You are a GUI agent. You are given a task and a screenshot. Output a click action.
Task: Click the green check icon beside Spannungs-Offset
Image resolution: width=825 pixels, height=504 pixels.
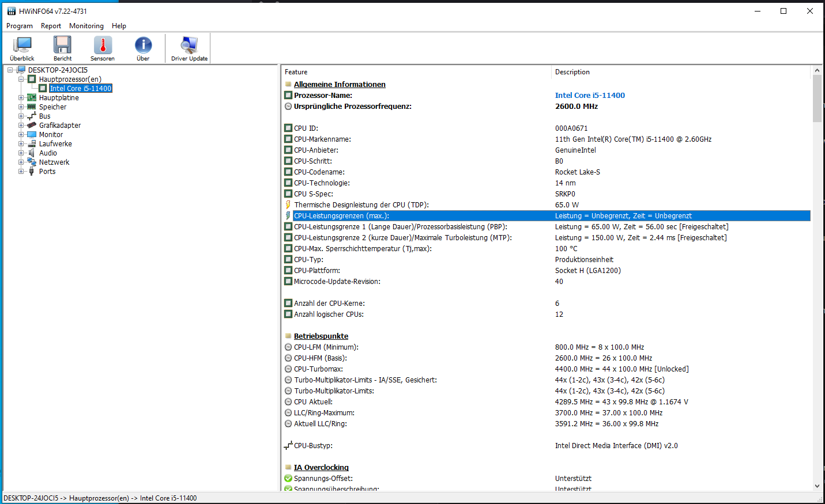coord(288,478)
